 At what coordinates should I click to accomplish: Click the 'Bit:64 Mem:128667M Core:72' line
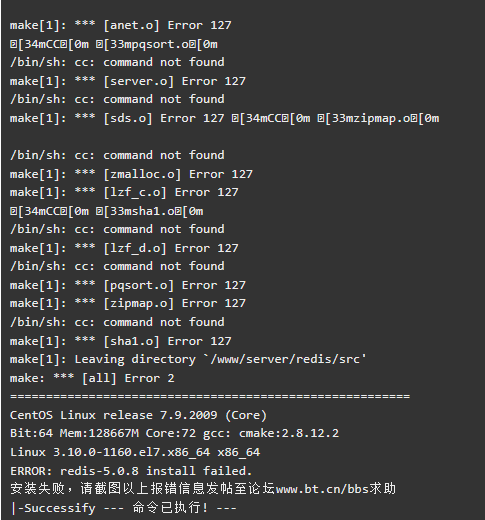pyautogui.click(x=174, y=433)
